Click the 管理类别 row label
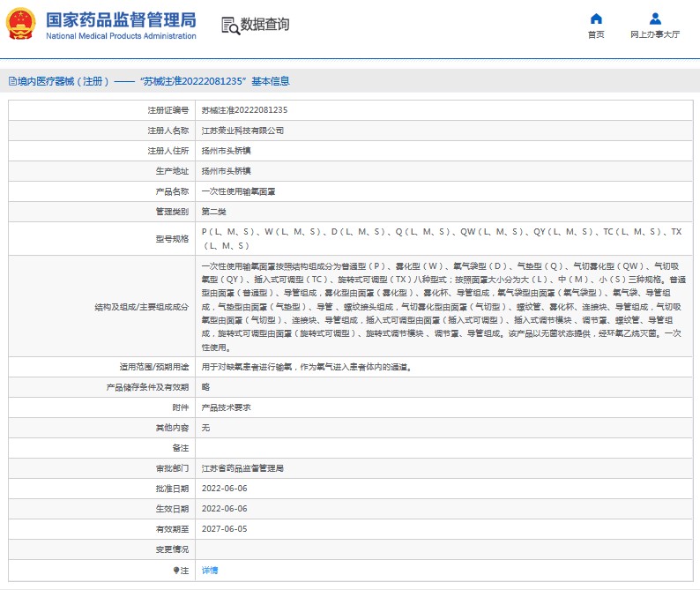Viewport: 700px width, 590px height. tap(172, 212)
